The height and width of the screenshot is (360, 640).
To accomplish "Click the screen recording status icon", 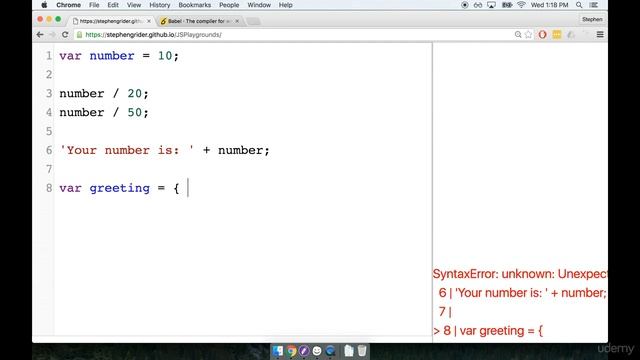I will pyautogui.click(x=464, y=5).
